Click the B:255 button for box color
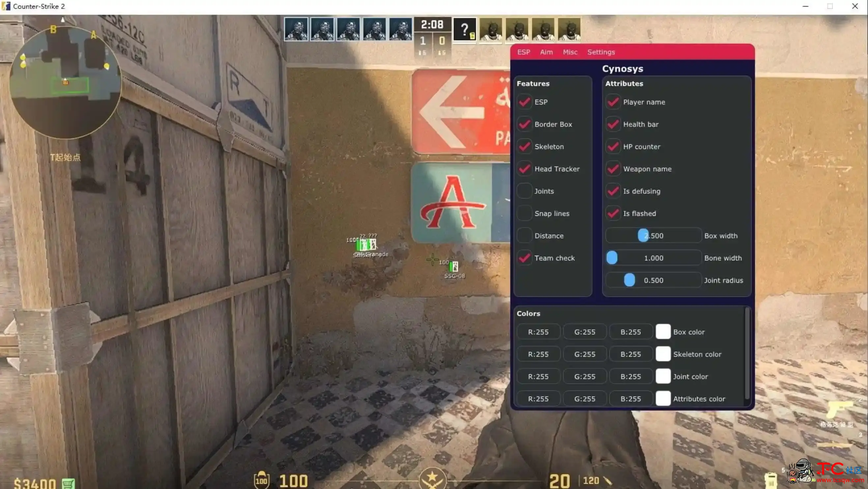Screen dimensions: 868x489 tap(630, 332)
